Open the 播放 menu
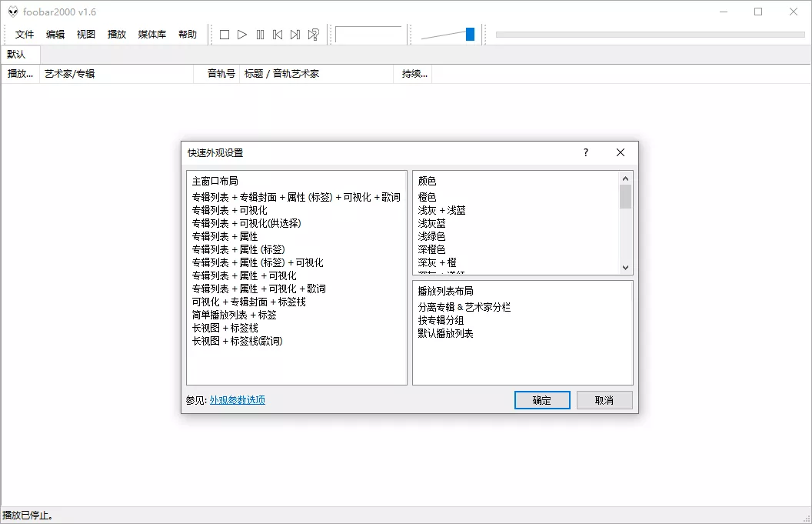The height and width of the screenshot is (524, 812). coord(116,34)
